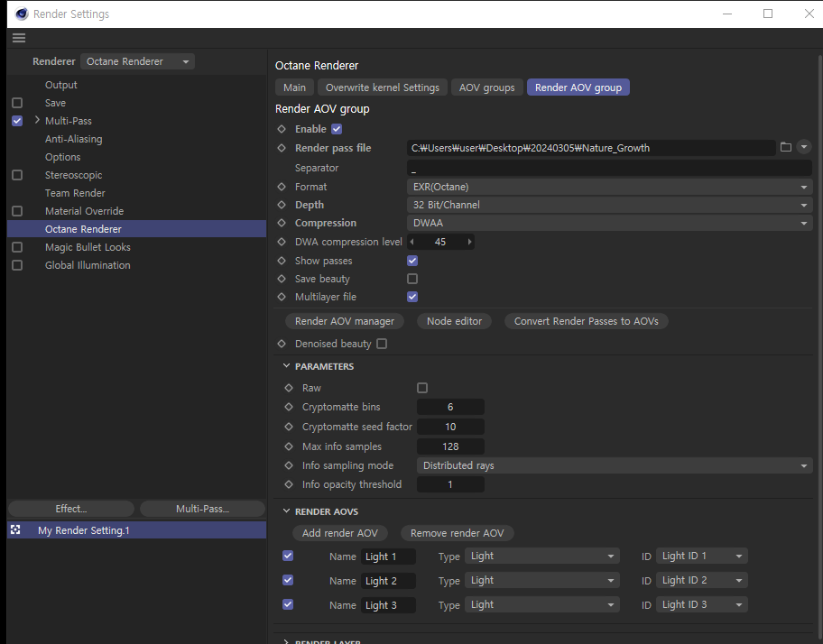Toggle the Stereoscopic checkbox
The image size is (823, 644).
17,175
